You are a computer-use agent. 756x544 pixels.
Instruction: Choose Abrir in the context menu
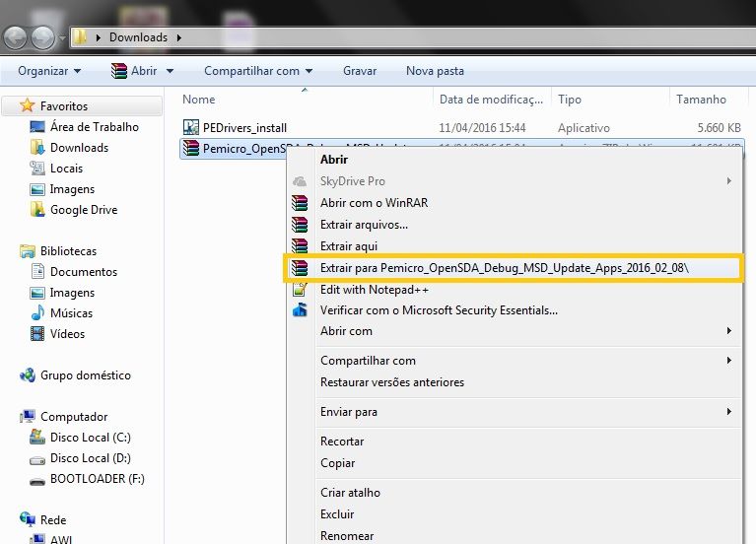click(514, 160)
